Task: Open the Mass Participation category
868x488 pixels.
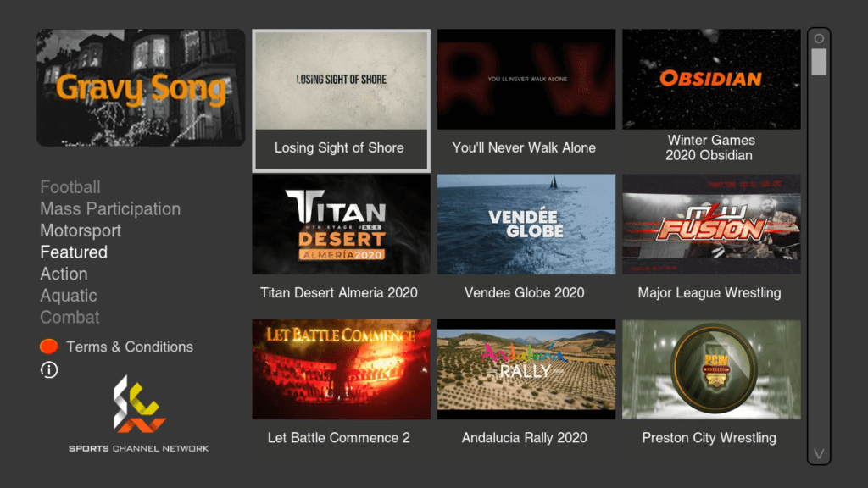Action: point(110,209)
